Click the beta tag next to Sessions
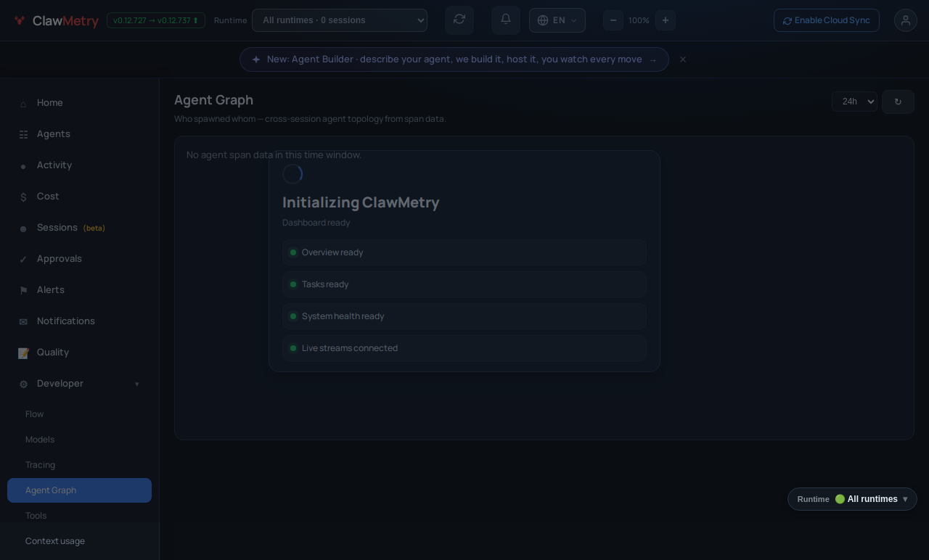Image resolution: width=929 pixels, height=560 pixels. pyautogui.click(x=94, y=228)
